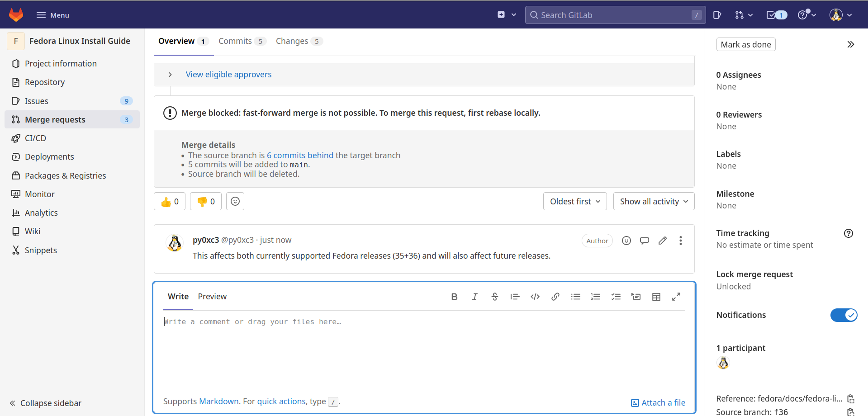Focus the Search GitLab field

click(615, 15)
